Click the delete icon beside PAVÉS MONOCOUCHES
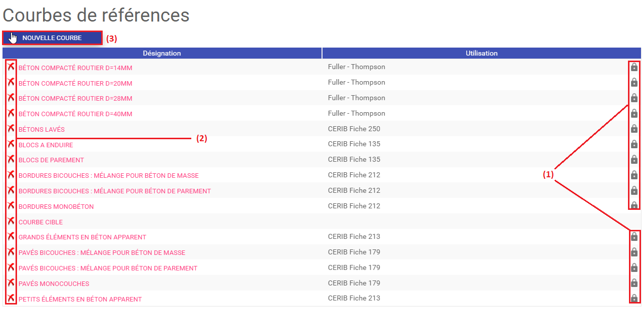Viewport: 644px width, 309px height. pyautogui.click(x=11, y=283)
